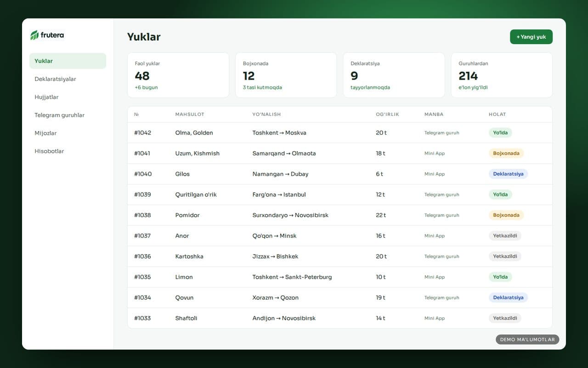Select the Anor product cell
The width and height of the screenshot is (588, 368).
[182, 236]
